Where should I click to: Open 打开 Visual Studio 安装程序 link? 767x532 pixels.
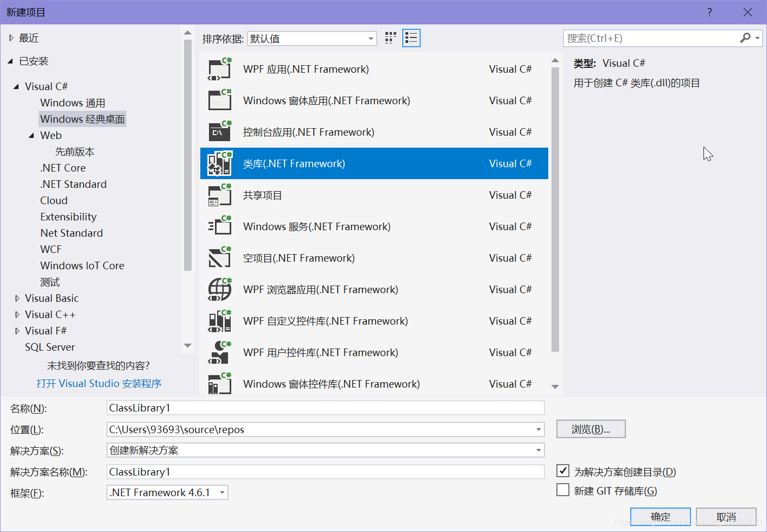(99, 383)
